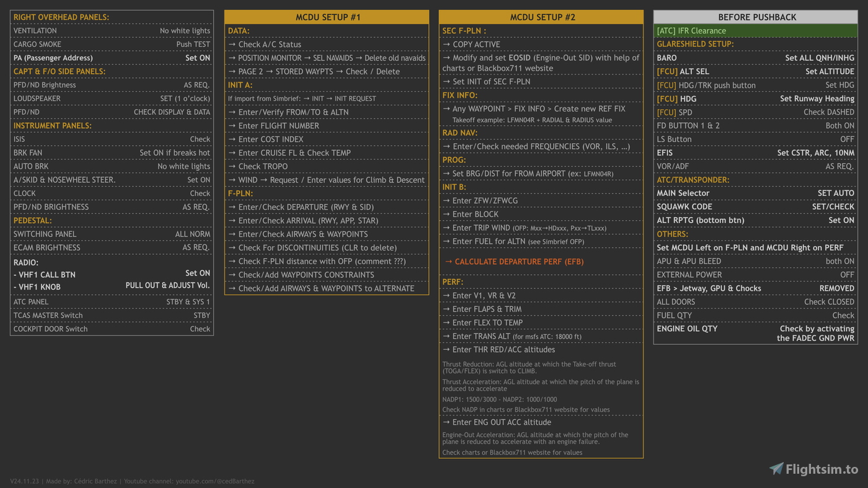
Task: Click the SQUAWK CODE SET/CHECK row
Action: (756, 206)
